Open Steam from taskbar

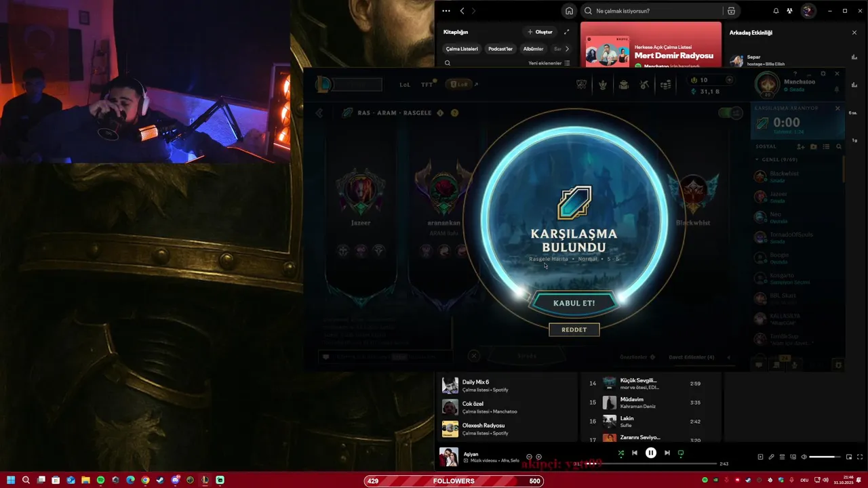pos(160,480)
